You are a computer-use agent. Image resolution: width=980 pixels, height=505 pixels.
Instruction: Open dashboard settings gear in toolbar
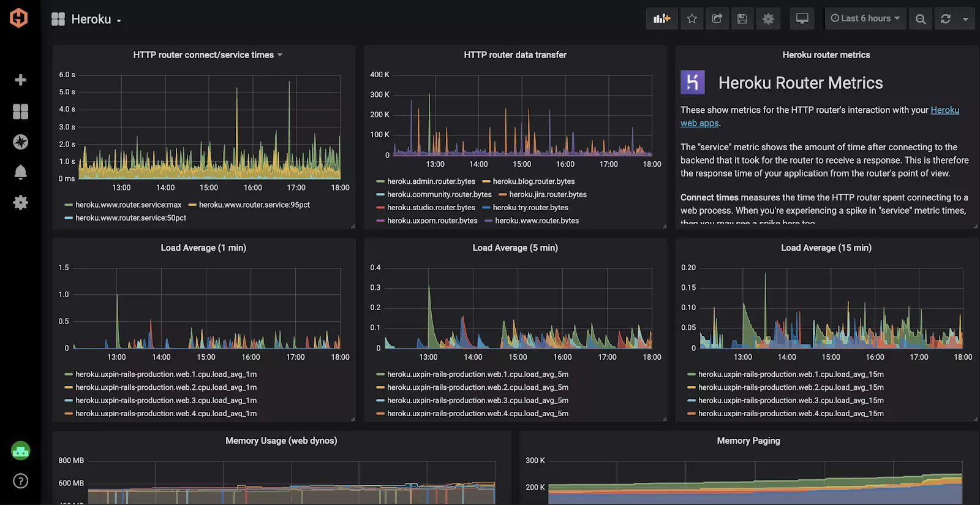768,19
